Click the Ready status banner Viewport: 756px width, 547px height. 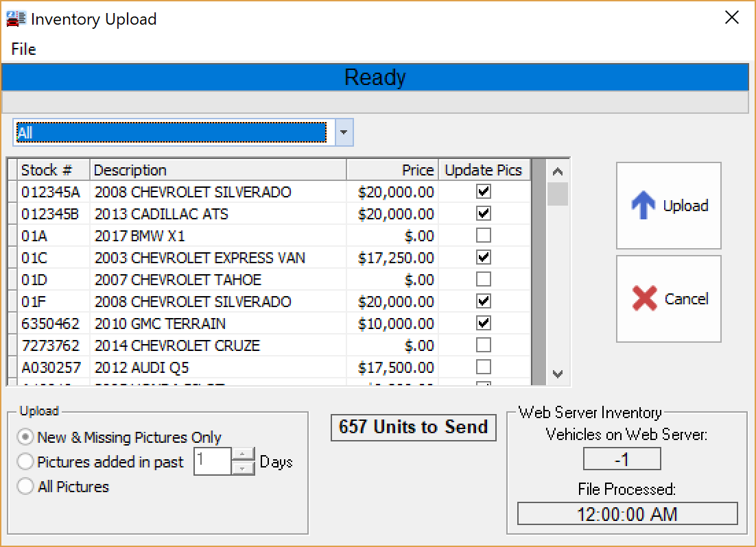(375, 77)
